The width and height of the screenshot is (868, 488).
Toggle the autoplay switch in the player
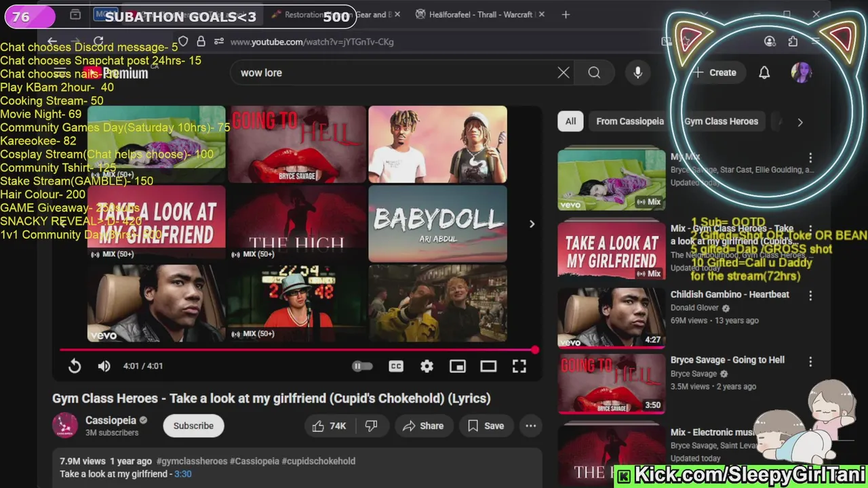pyautogui.click(x=362, y=366)
